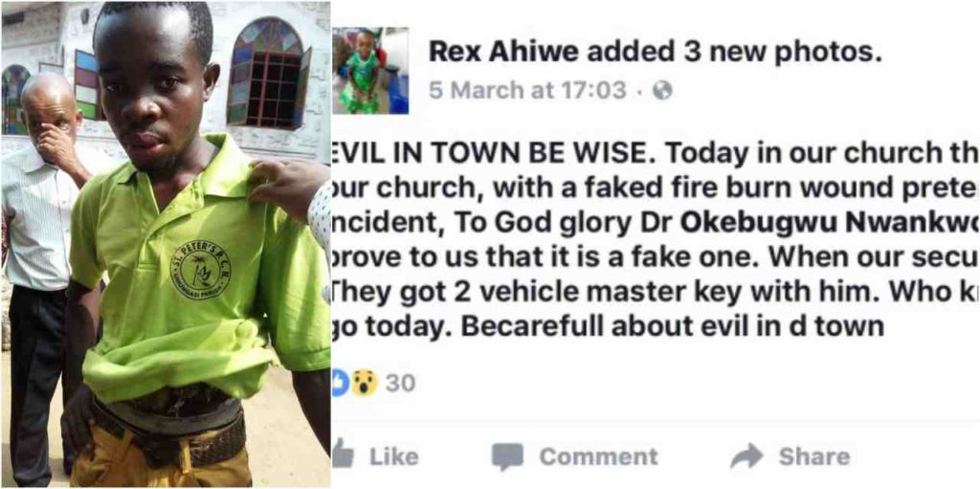980x489 pixels.
Task: Open the Rex Ahiwe profile name link
Action: [x=503, y=54]
